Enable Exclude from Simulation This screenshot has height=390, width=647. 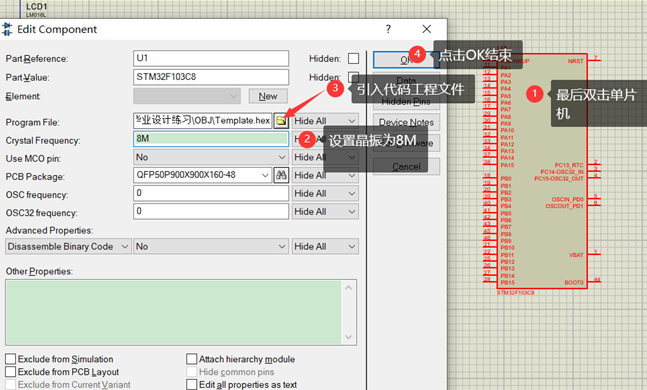[x=11, y=359]
